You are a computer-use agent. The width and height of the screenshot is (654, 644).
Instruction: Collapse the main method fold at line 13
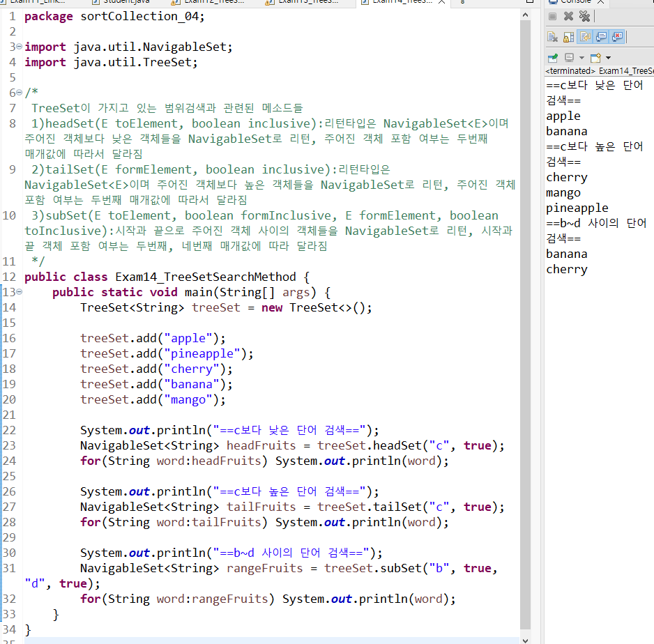point(19,292)
